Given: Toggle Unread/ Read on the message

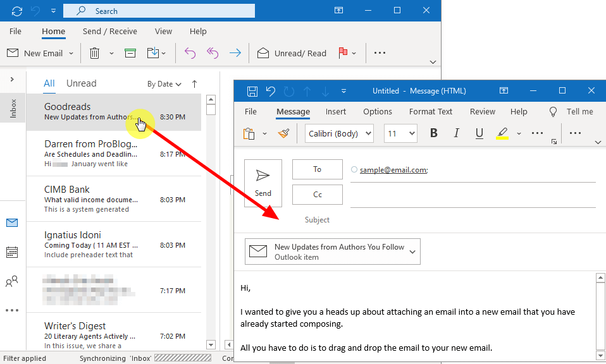Looking at the screenshot, I should click(x=292, y=53).
